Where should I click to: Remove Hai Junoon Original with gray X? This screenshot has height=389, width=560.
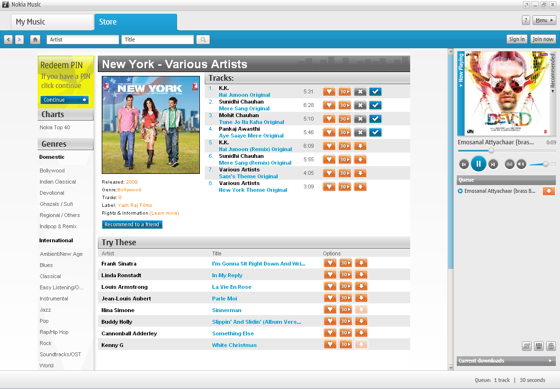click(x=360, y=92)
